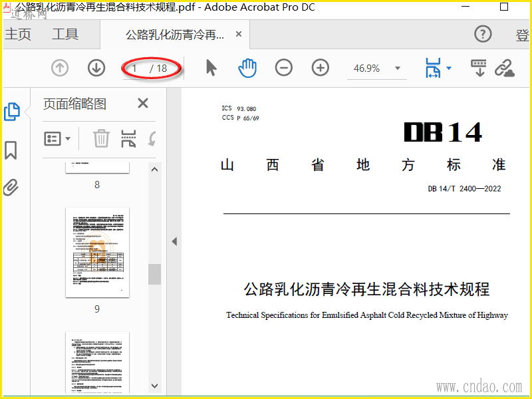532x399 pixels.
Task: Click the share link cloud icon
Action: click(505, 68)
